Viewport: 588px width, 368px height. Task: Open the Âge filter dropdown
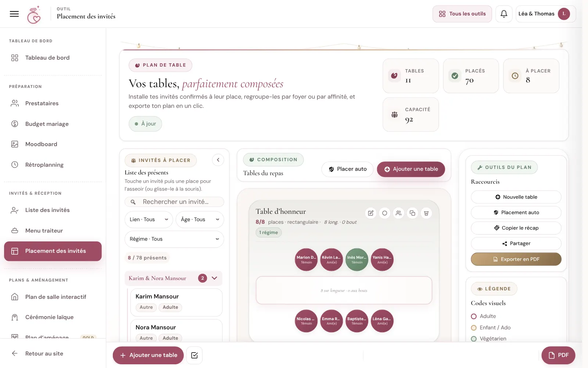(x=200, y=220)
